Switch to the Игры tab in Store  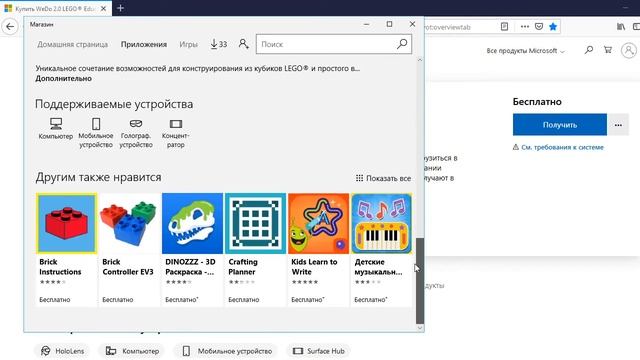pos(189,44)
